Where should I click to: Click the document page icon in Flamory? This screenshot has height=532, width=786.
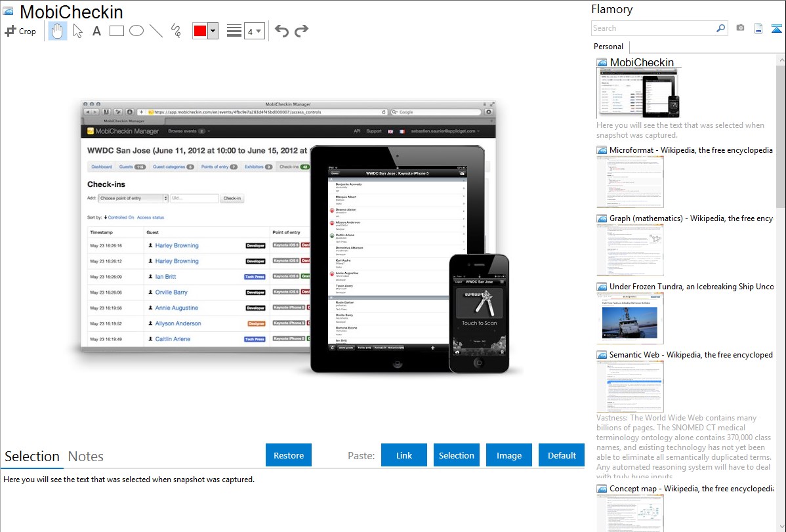[758, 29]
